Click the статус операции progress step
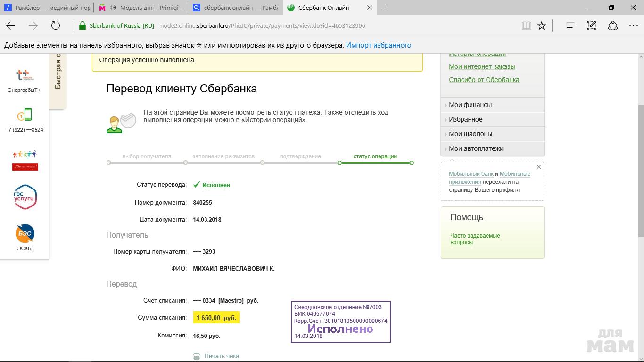 coord(375,156)
